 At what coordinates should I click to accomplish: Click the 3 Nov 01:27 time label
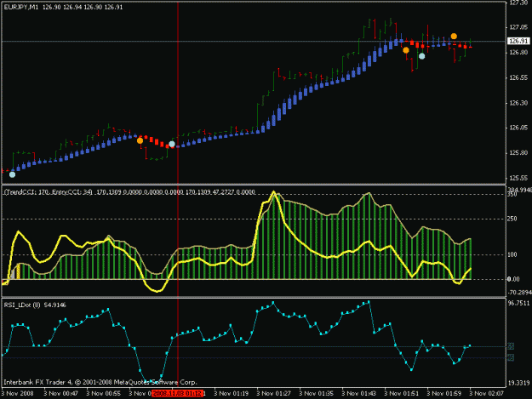[274, 394]
